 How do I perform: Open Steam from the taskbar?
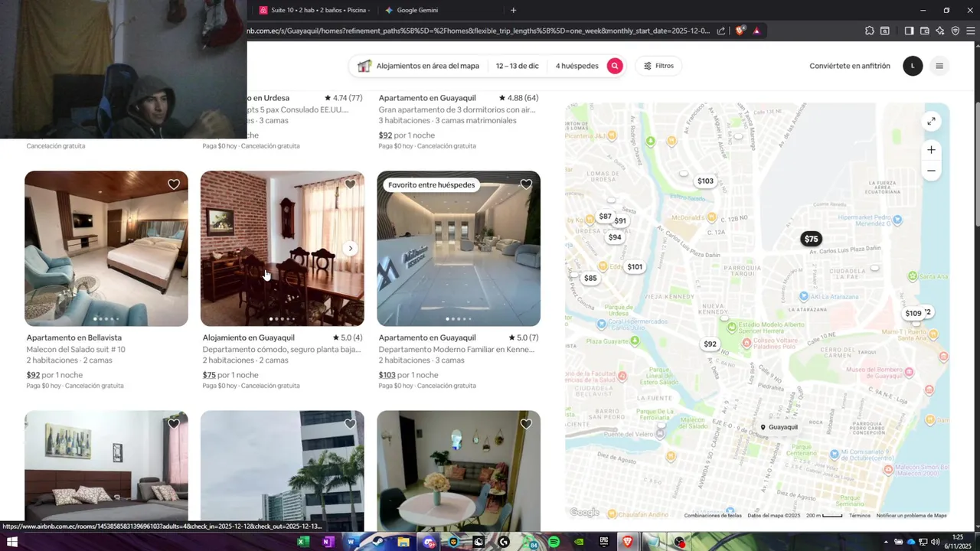pyautogui.click(x=377, y=542)
